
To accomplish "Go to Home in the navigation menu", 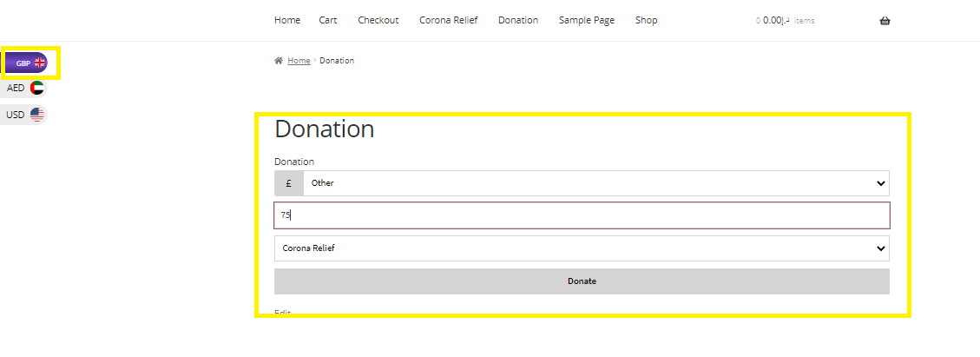I will point(287,20).
